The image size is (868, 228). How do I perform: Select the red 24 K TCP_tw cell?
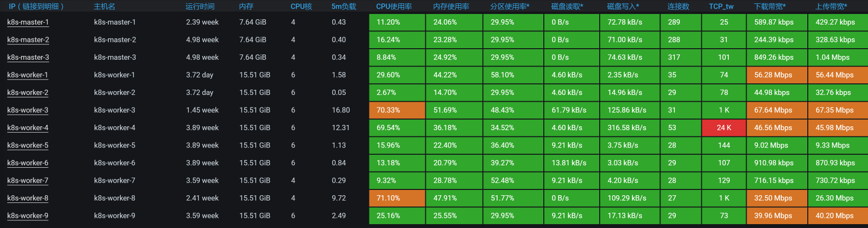[724, 128]
